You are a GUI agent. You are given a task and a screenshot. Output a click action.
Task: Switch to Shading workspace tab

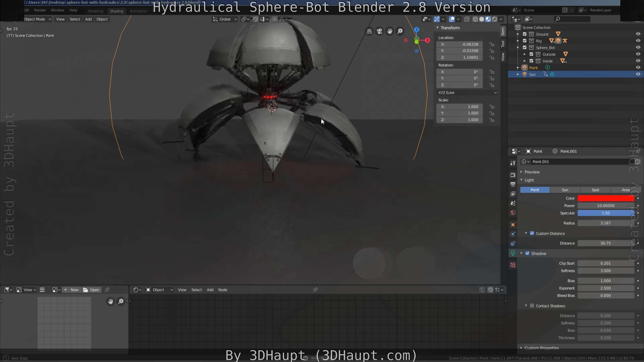(117, 11)
